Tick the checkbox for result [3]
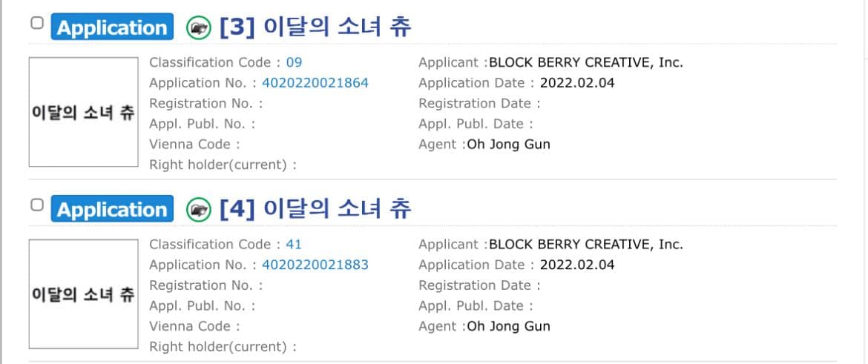 click(x=37, y=24)
